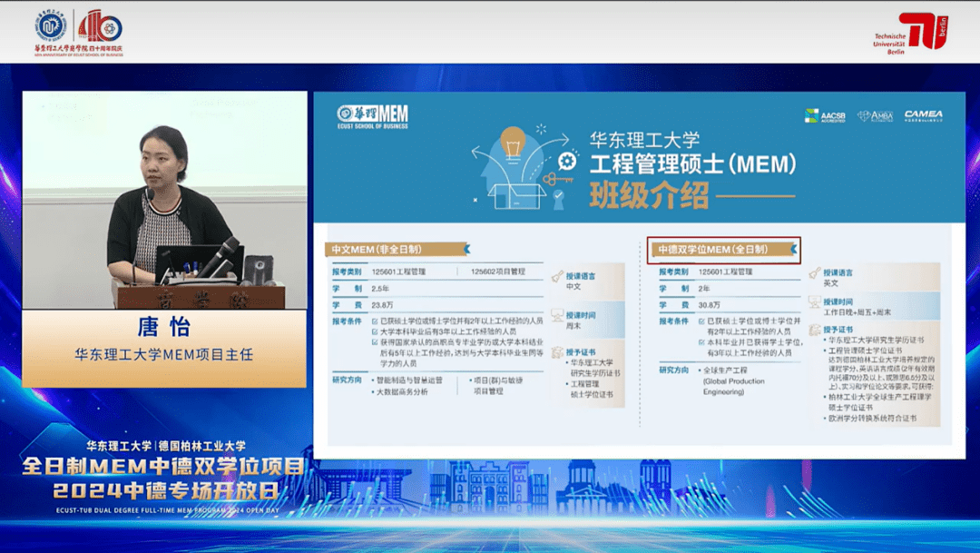Click the 全日制MEM中德双学位项目 banner title

(163, 468)
